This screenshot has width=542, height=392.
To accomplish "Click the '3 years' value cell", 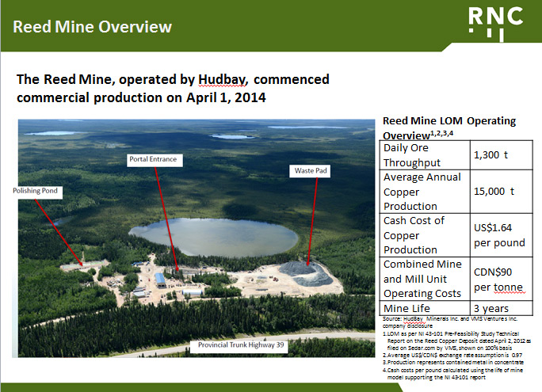I will tap(502, 308).
